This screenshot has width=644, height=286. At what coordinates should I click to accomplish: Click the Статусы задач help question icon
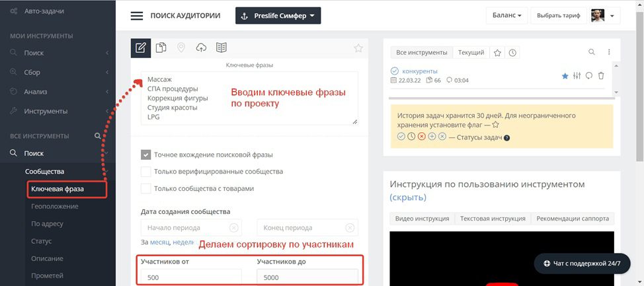pos(507,138)
